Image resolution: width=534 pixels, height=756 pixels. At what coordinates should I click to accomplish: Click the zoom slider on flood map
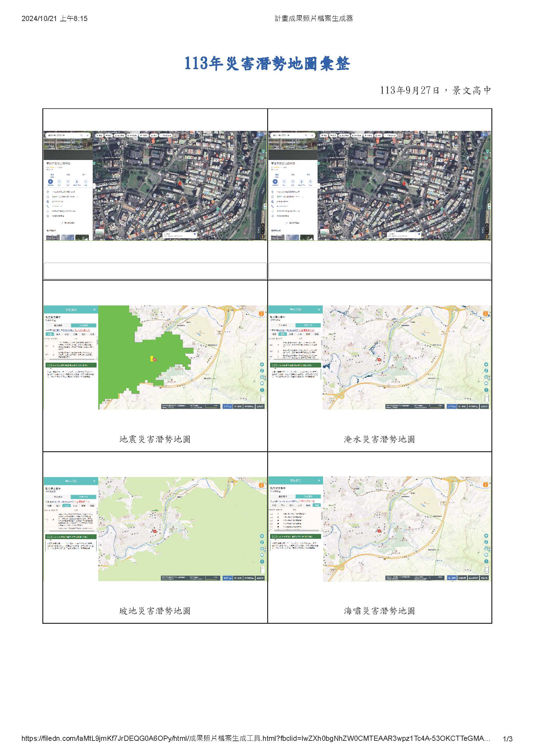pyautogui.click(x=487, y=398)
